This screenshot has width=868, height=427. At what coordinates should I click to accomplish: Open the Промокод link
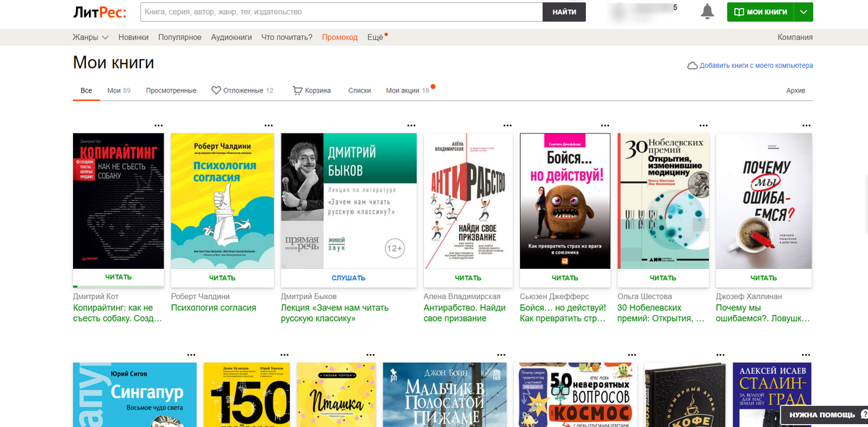point(340,37)
